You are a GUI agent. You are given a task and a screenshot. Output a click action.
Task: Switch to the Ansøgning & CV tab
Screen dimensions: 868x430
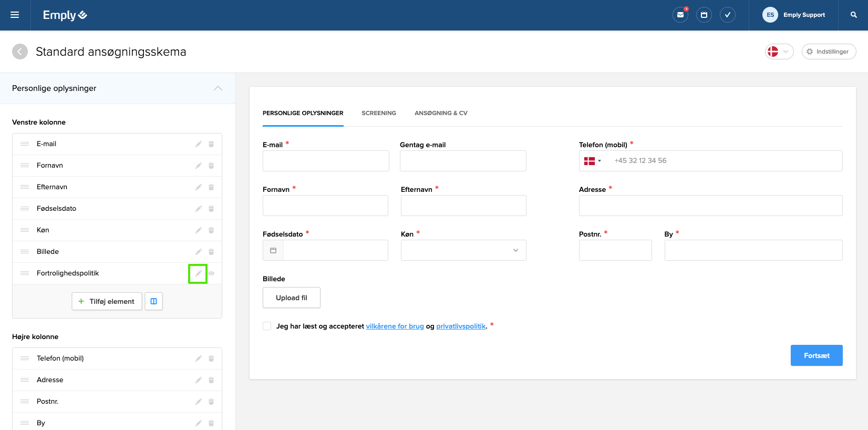pyautogui.click(x=441, y=113)
